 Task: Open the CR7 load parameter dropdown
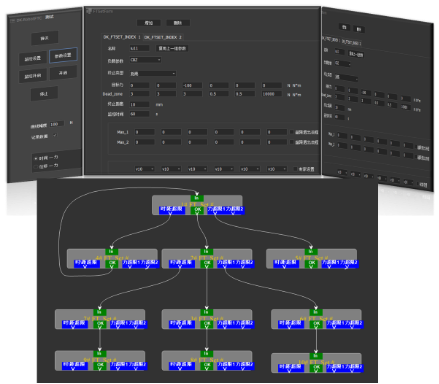click(x=145, y=60)
